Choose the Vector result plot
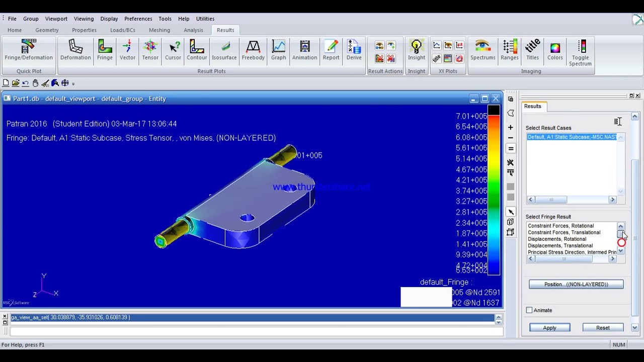 click(127, 50)
